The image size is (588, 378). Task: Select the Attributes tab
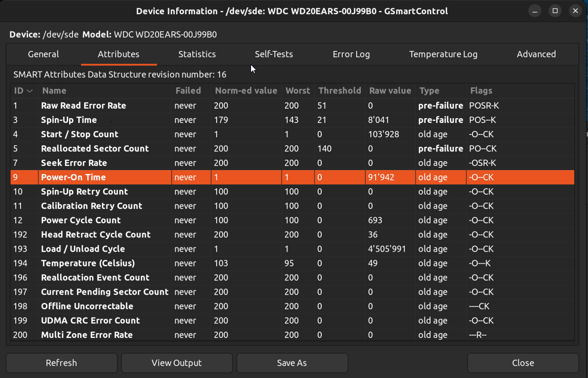tap(118, 54)
